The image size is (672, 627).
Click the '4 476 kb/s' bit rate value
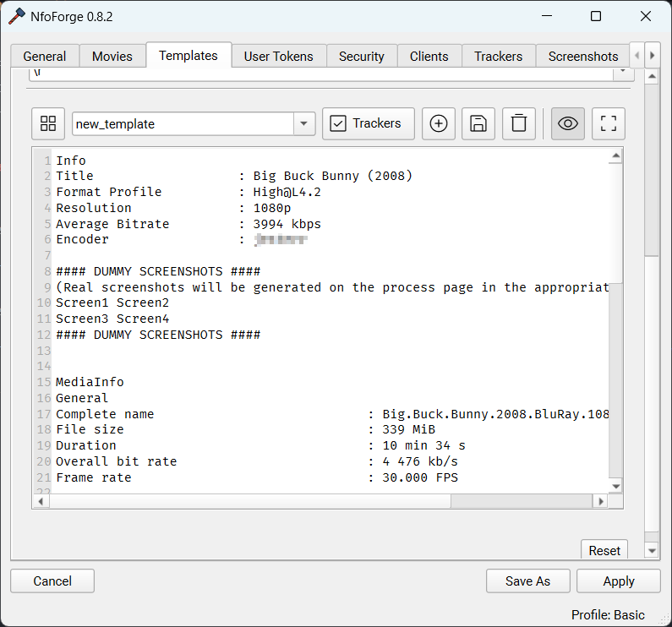[420, 461]
